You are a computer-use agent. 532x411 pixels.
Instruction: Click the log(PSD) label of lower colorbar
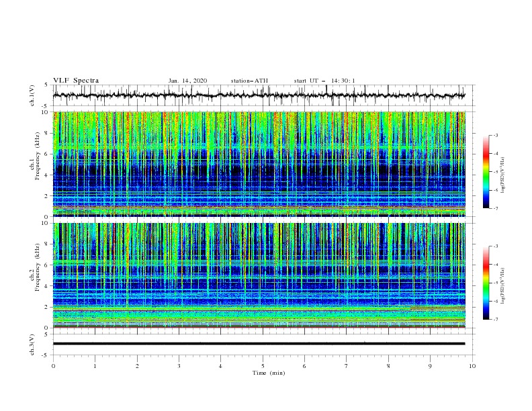tap(503, 285)
